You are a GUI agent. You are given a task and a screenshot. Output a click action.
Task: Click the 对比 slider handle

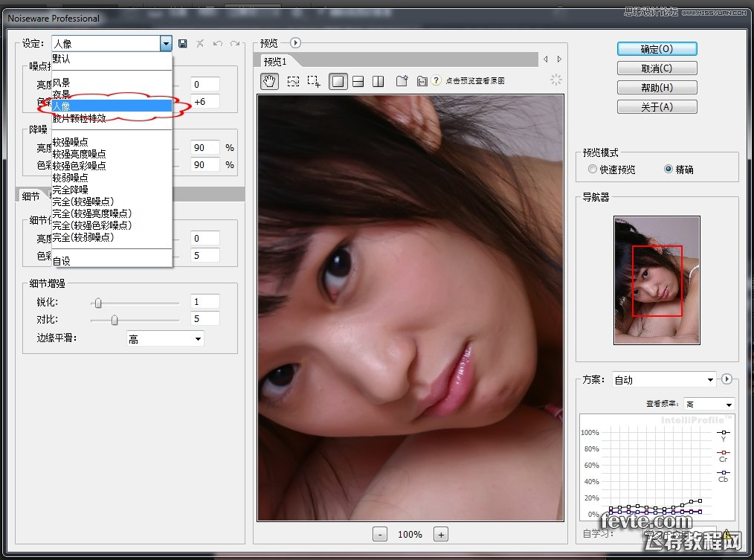pos(115,320)
